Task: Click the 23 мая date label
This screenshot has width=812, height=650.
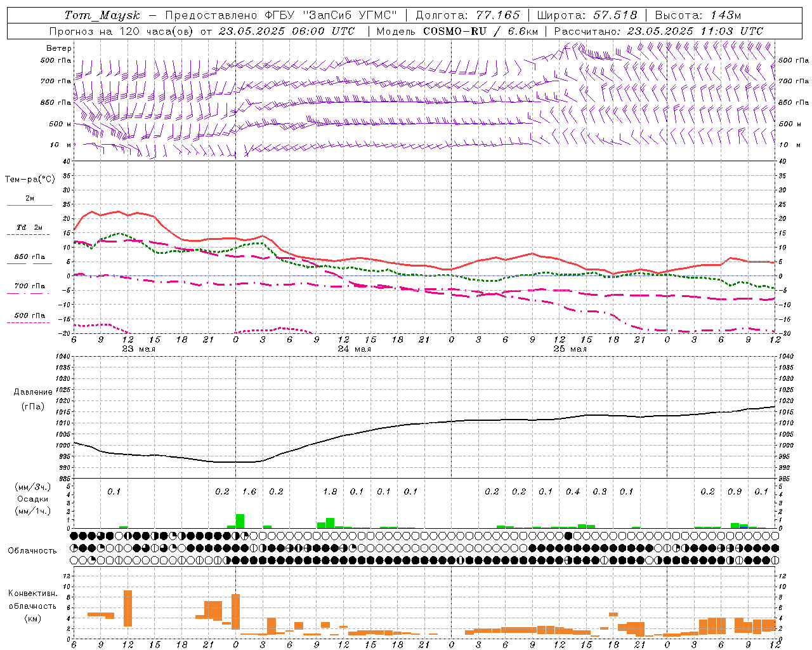Action: pyautogui.click(x=138, y=349)
